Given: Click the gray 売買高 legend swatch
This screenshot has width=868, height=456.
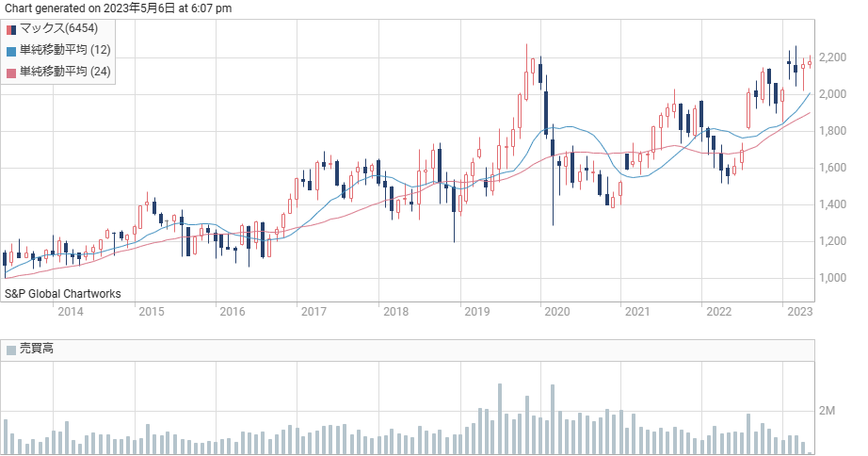Looking at the screenshot, I should [x=11, y=350].
